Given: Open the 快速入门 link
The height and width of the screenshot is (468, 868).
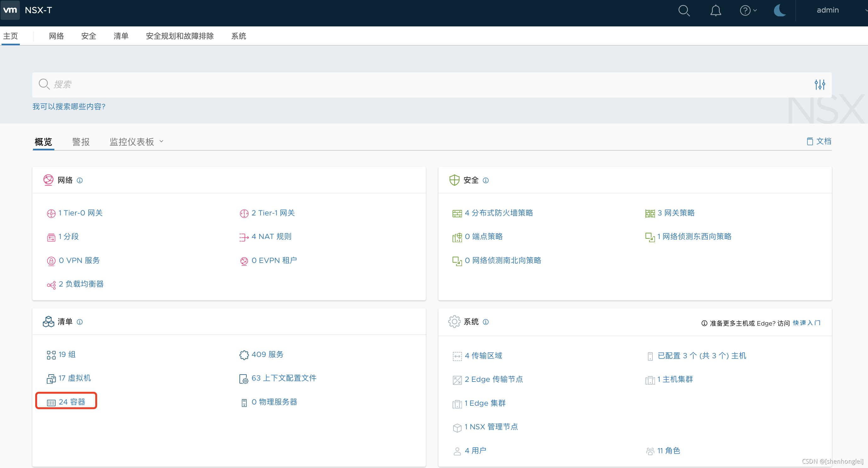Looking at the screenshot, I should pyautogui.click(x=807, y=323).
